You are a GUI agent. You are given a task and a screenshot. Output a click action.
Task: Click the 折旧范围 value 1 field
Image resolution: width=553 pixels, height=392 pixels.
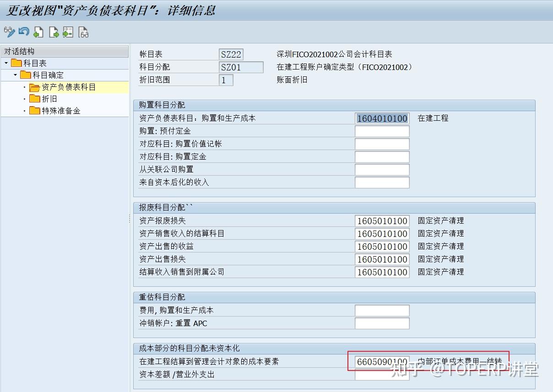226,80
